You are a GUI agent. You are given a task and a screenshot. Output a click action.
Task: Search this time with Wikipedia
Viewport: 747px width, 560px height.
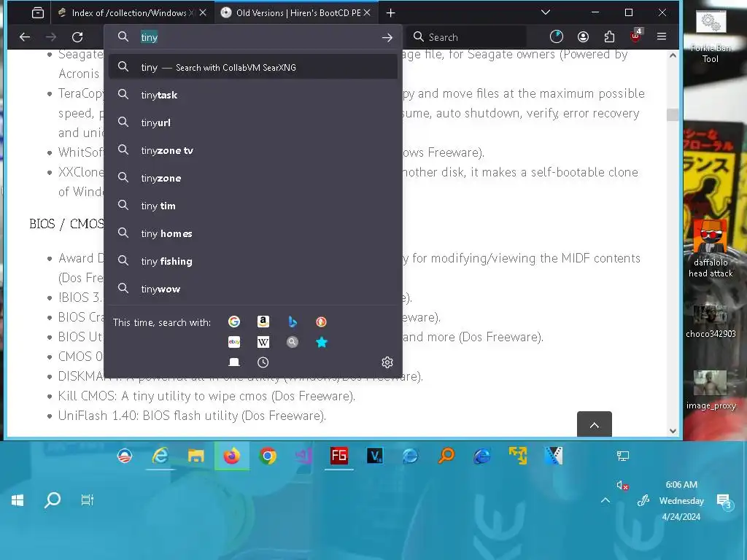(x=263, y=342)
